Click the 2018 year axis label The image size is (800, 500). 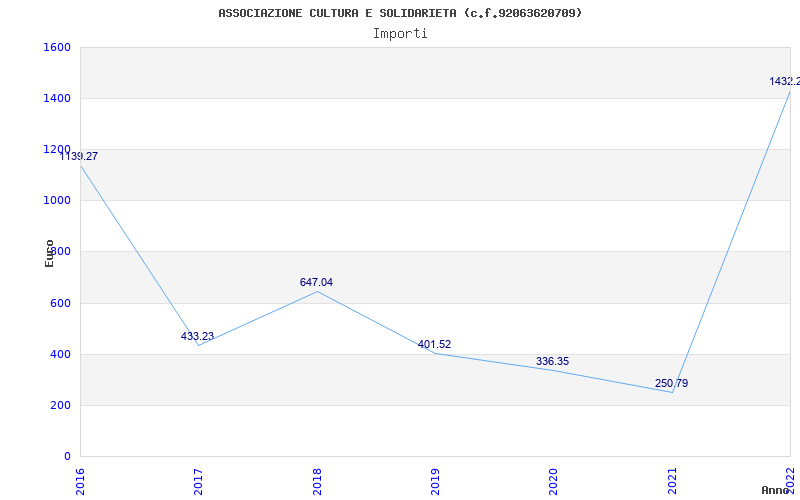click(317, 481)
